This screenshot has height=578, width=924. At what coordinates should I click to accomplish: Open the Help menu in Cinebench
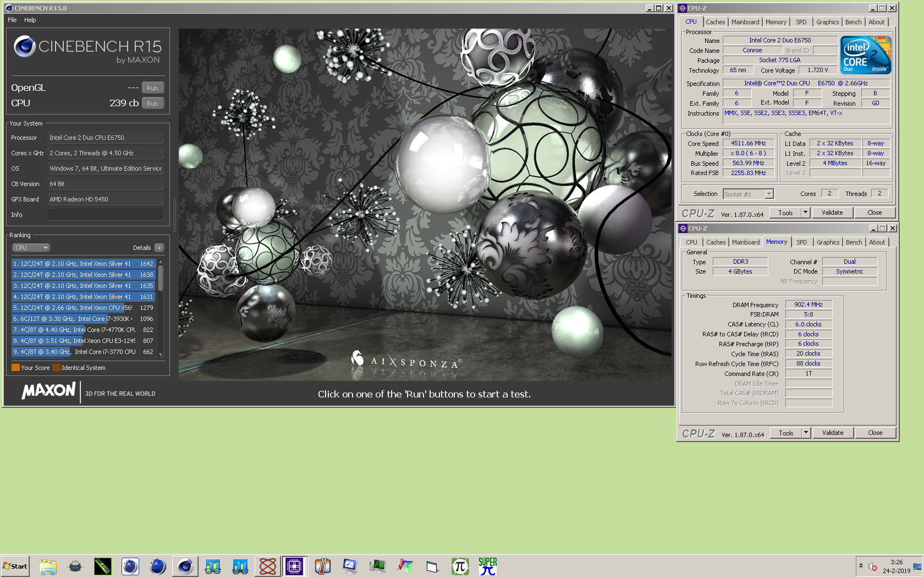click(30, 20)
